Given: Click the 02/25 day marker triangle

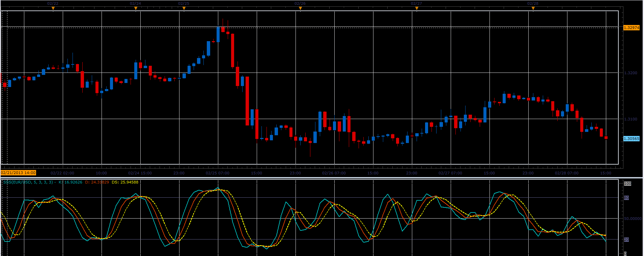Looking at the screenshot, I should coord(184,9).
